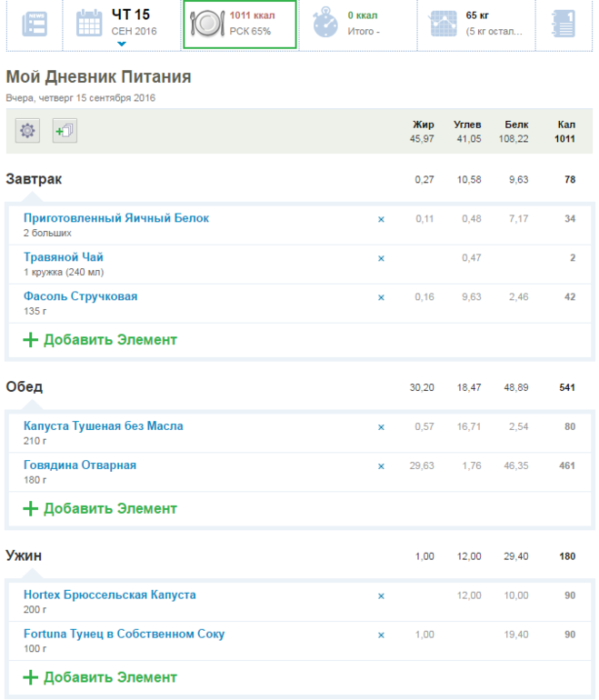Image resolution: width=599 pixels, height=700 pixels.
Task: Open Капуста Тушеная без Масла link
Action: (104, 426)
